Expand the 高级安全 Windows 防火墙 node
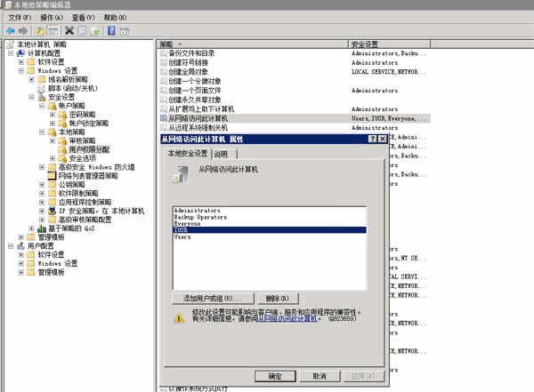534x392 pixels. point(42,167)
